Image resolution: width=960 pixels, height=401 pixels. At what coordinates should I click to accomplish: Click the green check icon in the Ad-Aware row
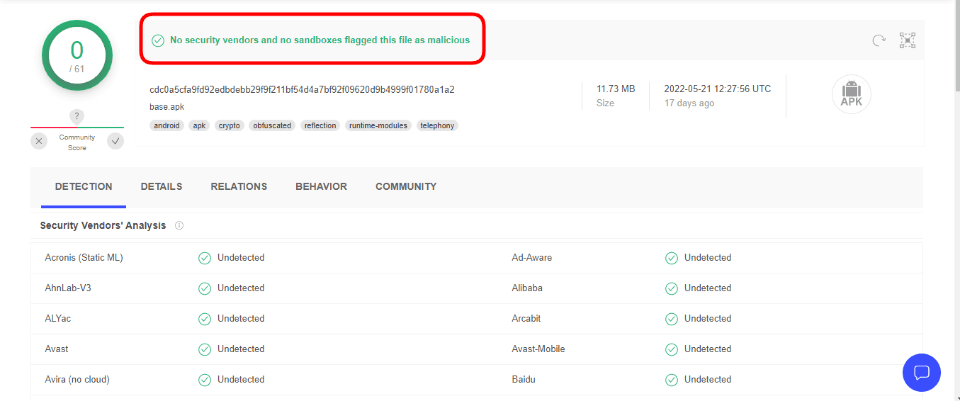coord(672,258)
